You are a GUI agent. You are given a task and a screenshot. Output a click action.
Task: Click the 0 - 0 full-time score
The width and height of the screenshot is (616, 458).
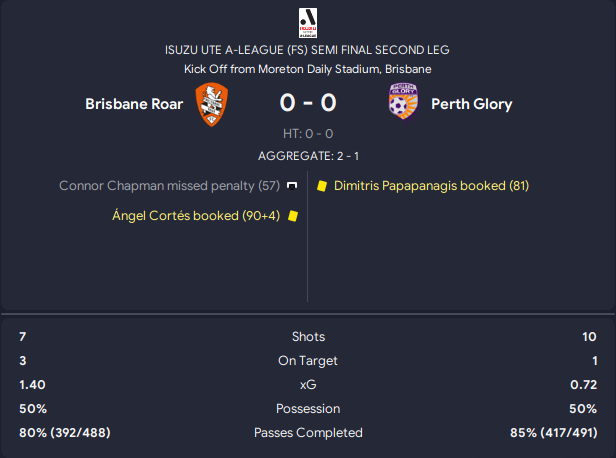point(307,103)
